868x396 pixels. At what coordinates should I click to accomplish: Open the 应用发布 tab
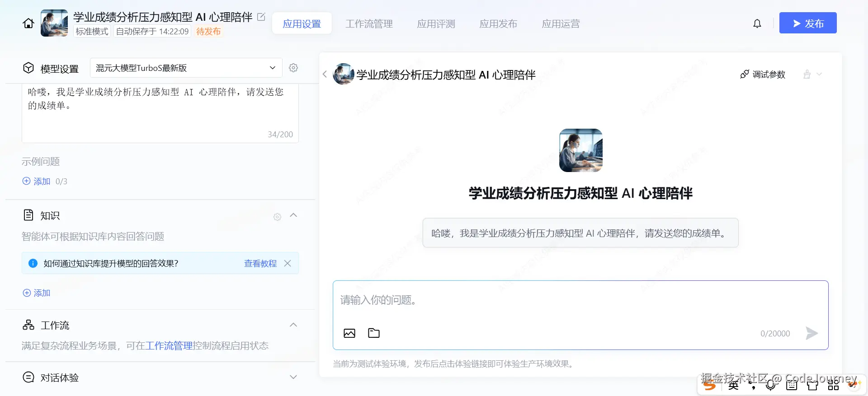[x=498, y=23]
